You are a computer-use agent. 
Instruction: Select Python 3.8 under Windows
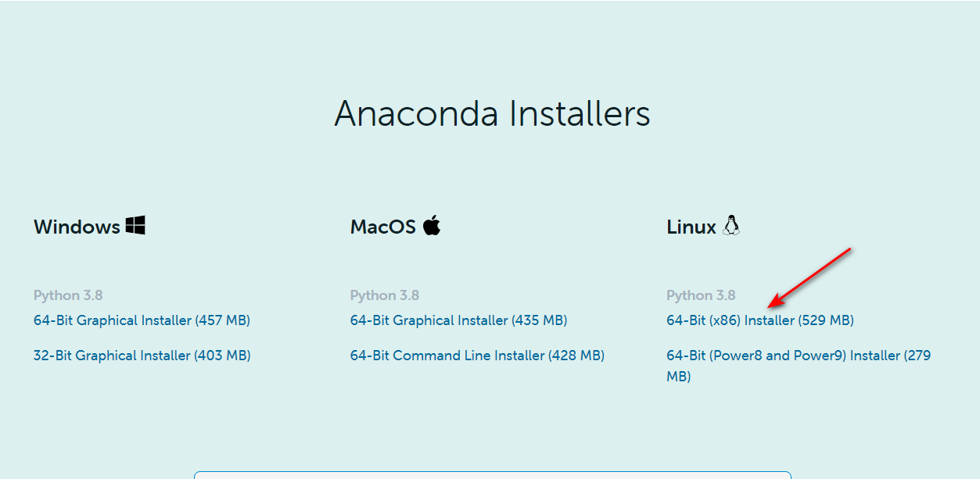pyautogui.click(x=68, y=295)
